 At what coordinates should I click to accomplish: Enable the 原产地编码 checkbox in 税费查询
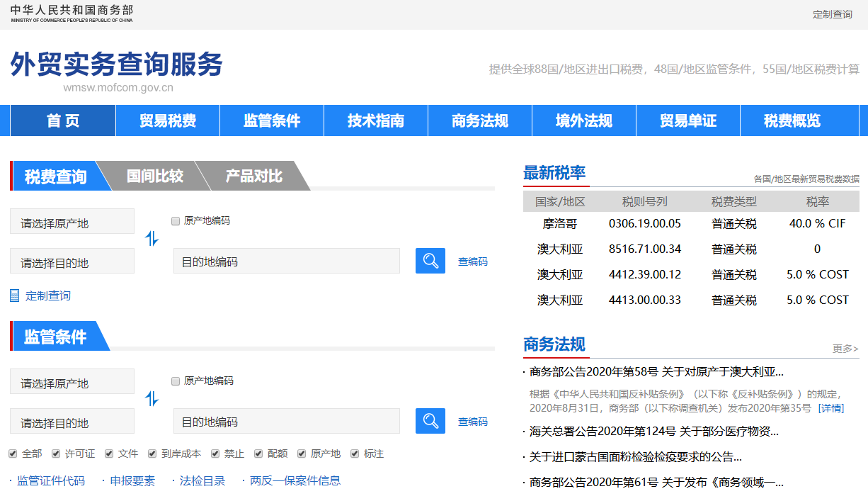(x=175, y=221)
